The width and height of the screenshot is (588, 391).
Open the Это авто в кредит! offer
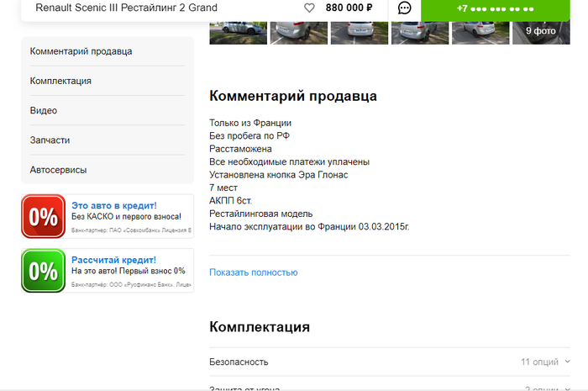pyautogui.click(x=113, y=205)
